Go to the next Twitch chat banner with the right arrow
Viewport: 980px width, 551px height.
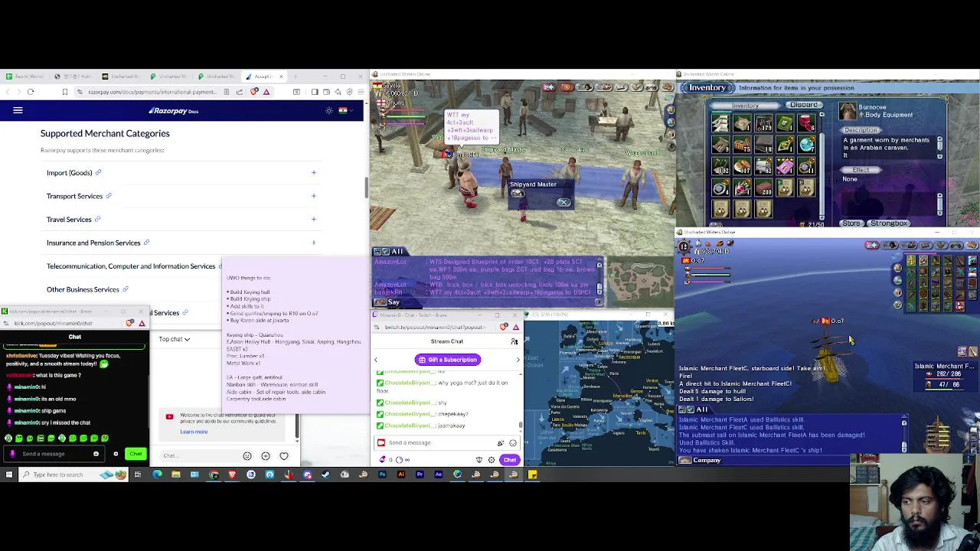pos(518,360)
